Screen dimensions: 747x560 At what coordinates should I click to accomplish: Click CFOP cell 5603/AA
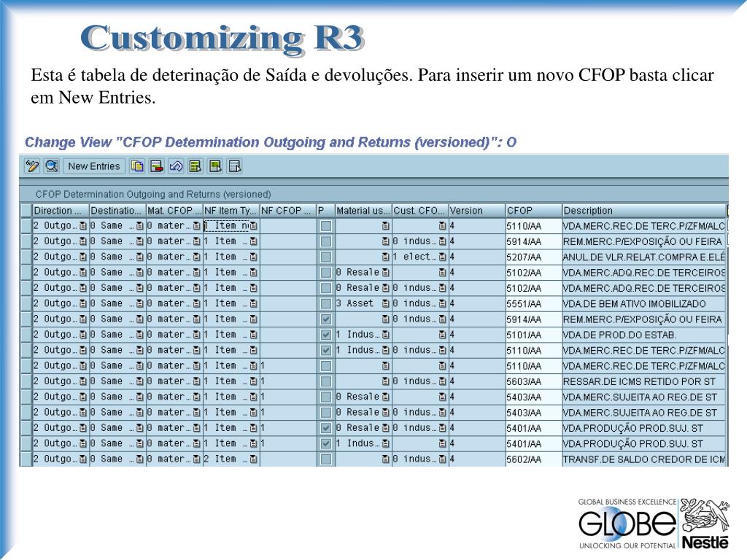point(533,381)
